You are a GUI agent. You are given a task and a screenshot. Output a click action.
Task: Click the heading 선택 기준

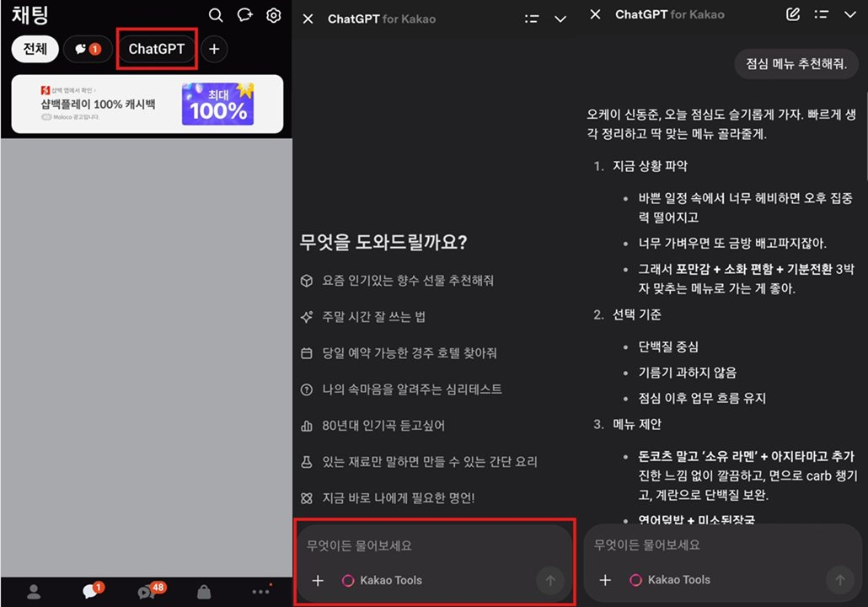[636, 314]
